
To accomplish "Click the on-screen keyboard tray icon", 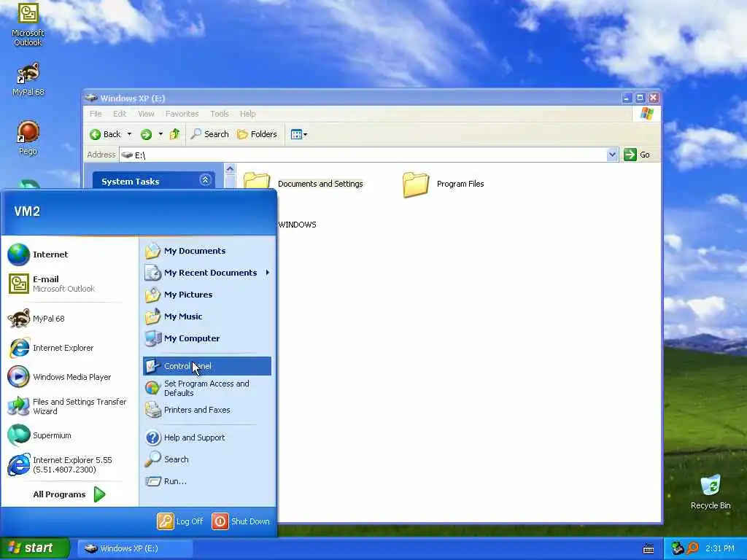I will pyautogui.click(x=649, y=548).
